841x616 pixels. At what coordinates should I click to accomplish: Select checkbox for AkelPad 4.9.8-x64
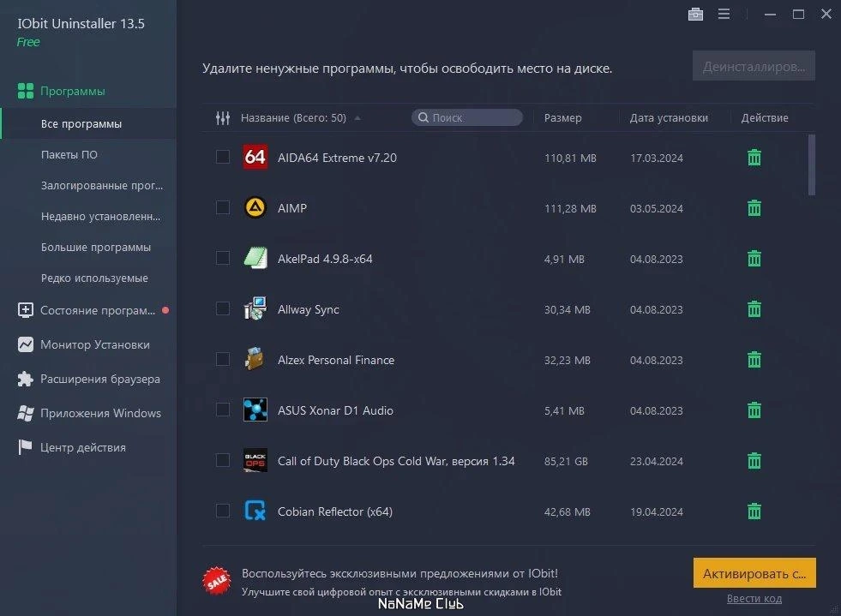click(x=223, y=258)
